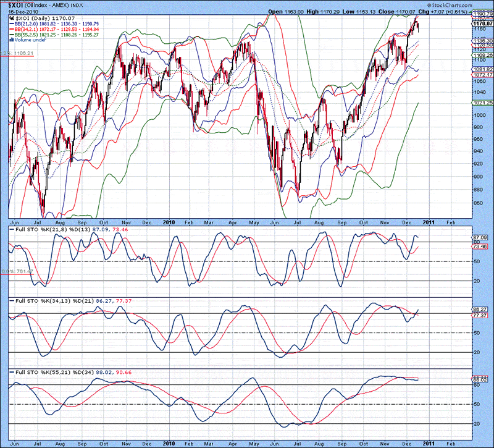Viewport: 494px width, 448px height.
Task: Click the 16-Dec-2010 date label
Action: pos(23,12)
